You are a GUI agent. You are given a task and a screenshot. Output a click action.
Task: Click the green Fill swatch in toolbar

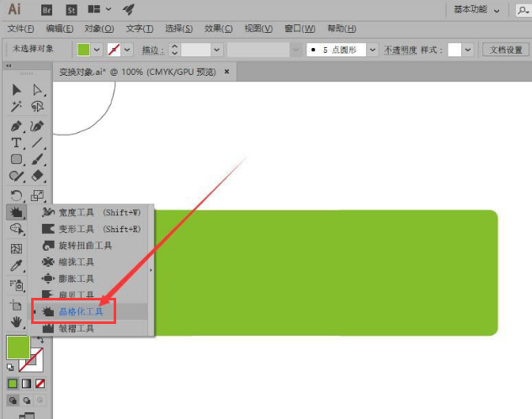pos(18,347)
